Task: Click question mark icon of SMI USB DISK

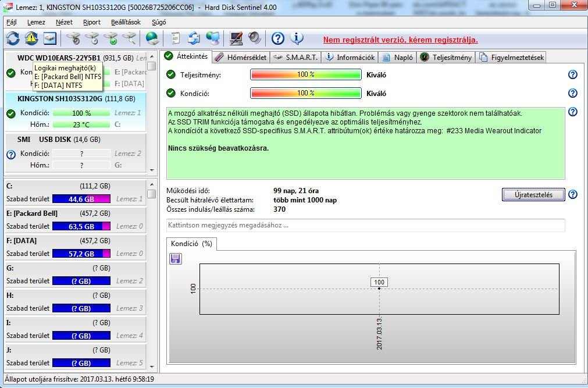Action: [11, 154]
